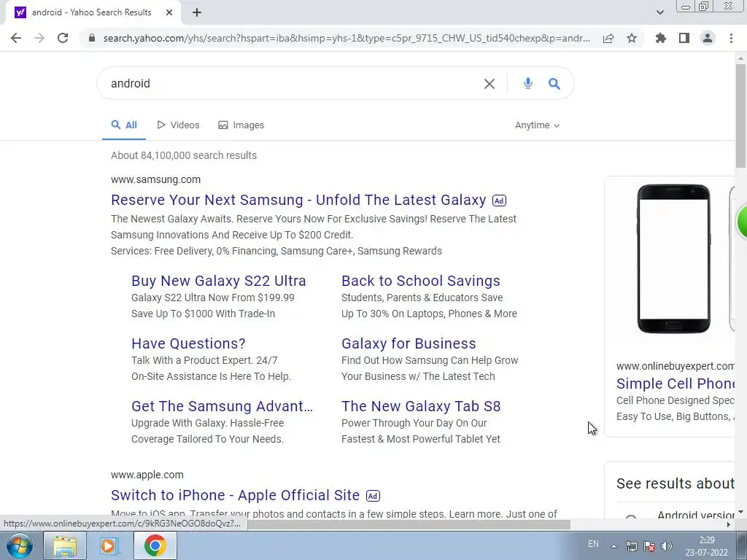Click the vertical page scrollbar thumb
The image size is (747, 560).
tap(740, 116)
